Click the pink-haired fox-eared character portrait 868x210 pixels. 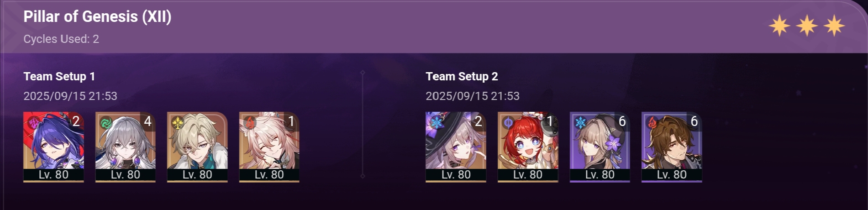click(269, 147)
